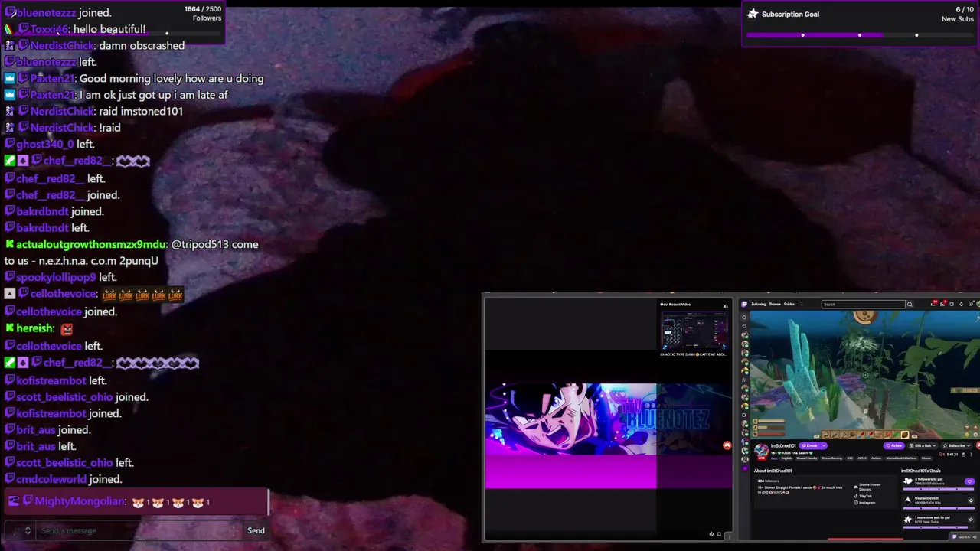The width and height of the screenshot is (980, 551).
Task: Open the TikTok panel link
Action: (864, 496)
